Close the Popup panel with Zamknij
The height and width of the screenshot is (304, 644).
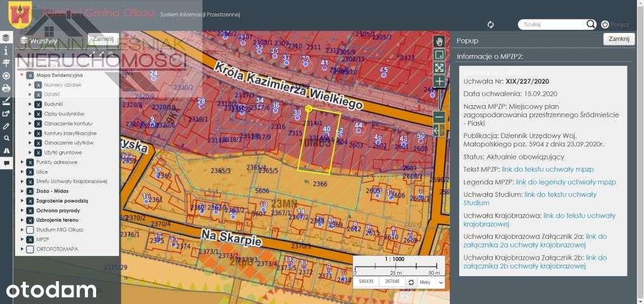pos(618,39)
